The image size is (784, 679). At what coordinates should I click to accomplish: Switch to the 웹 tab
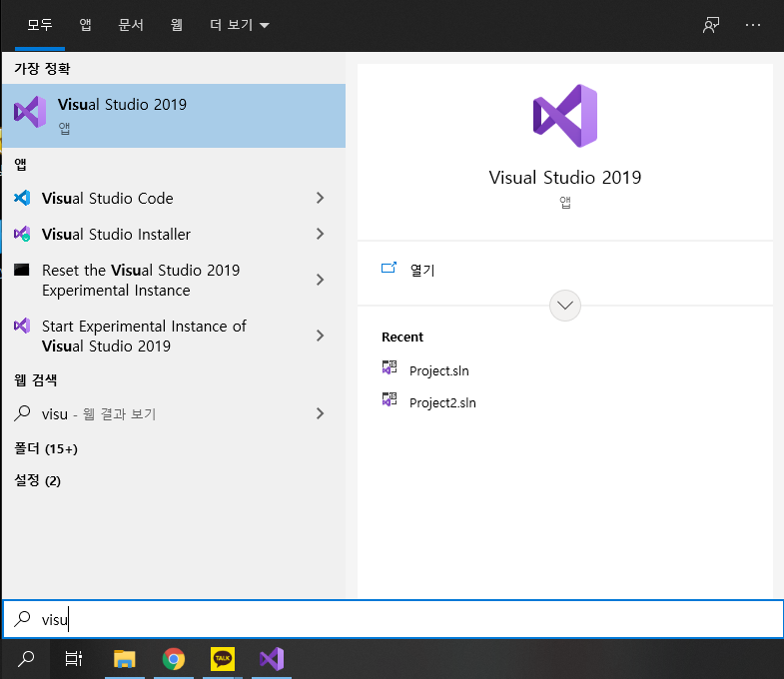point(177,25)
